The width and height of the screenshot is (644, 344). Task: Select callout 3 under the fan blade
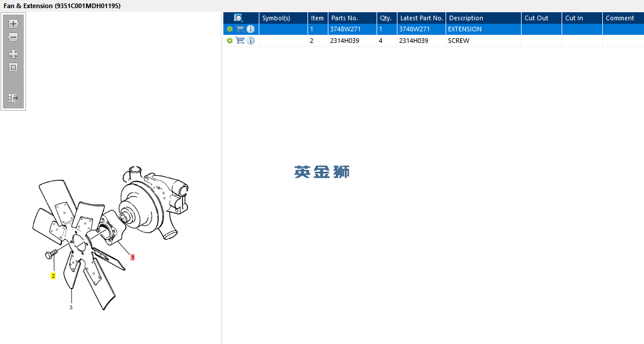coord(71,307)
